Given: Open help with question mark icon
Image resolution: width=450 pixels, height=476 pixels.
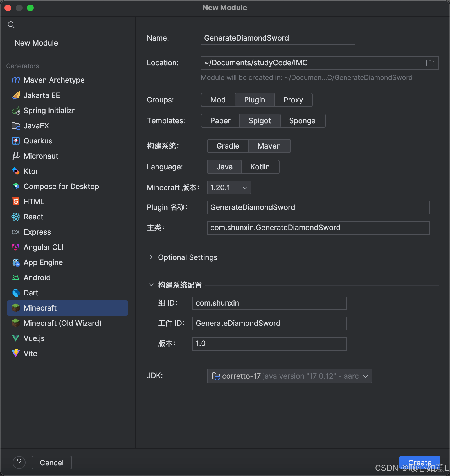Looking at the screenshot, I should [19, 462].
